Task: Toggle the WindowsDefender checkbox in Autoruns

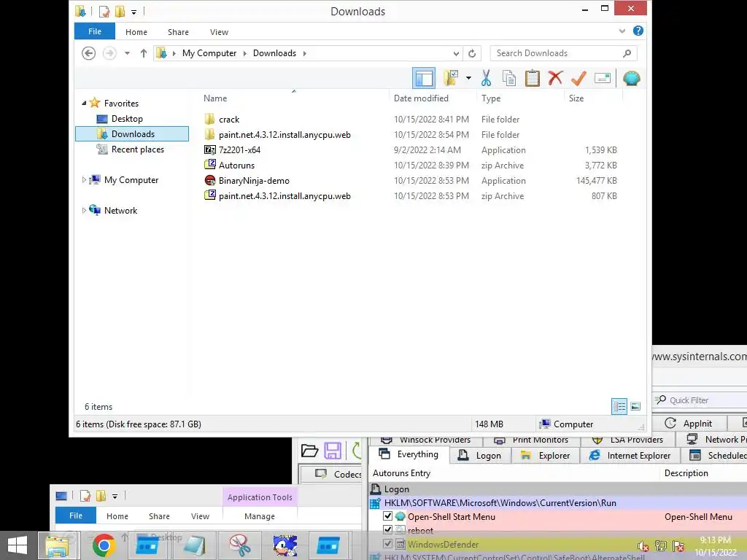Action: pyautogui.click(x=388, y=544)
